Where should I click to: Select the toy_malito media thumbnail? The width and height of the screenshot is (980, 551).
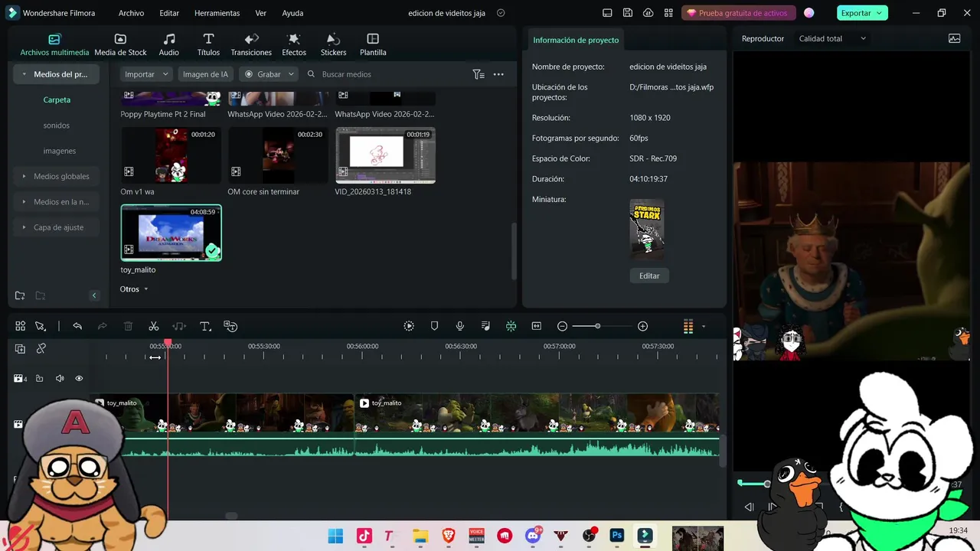pos(171,233)
